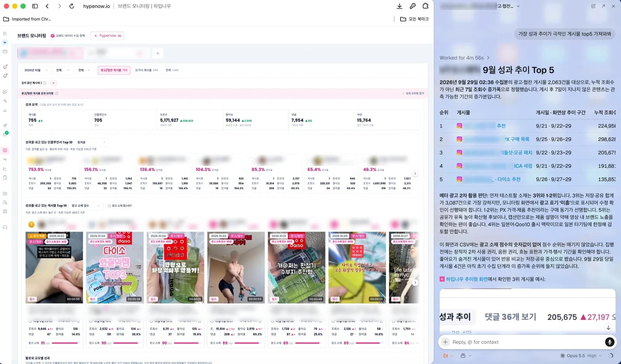This screenshot has width=621, height=364.
Task: Open the 하입나우 추이형 화면 link
Action: [467, 279]
